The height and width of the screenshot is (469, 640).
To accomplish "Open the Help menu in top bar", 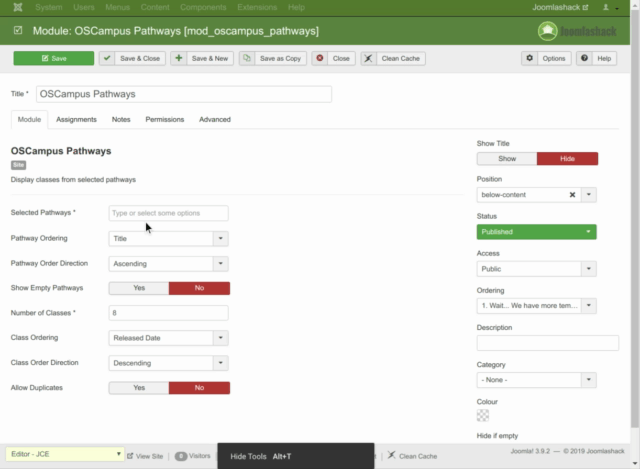I will (x=296, y=7).
